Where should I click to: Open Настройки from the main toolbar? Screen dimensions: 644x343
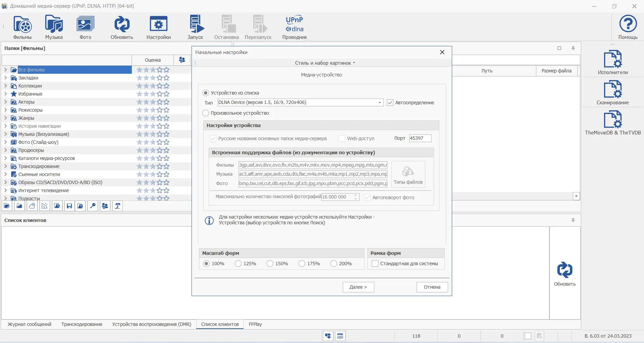[x=159, y=27]
